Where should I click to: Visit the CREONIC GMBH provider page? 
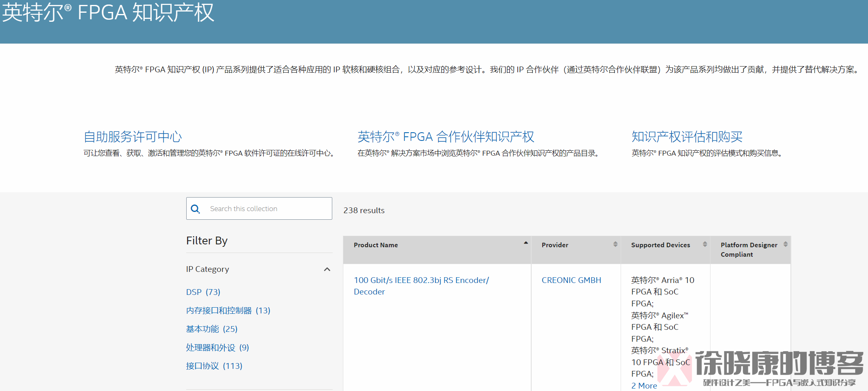pos(571,280)
